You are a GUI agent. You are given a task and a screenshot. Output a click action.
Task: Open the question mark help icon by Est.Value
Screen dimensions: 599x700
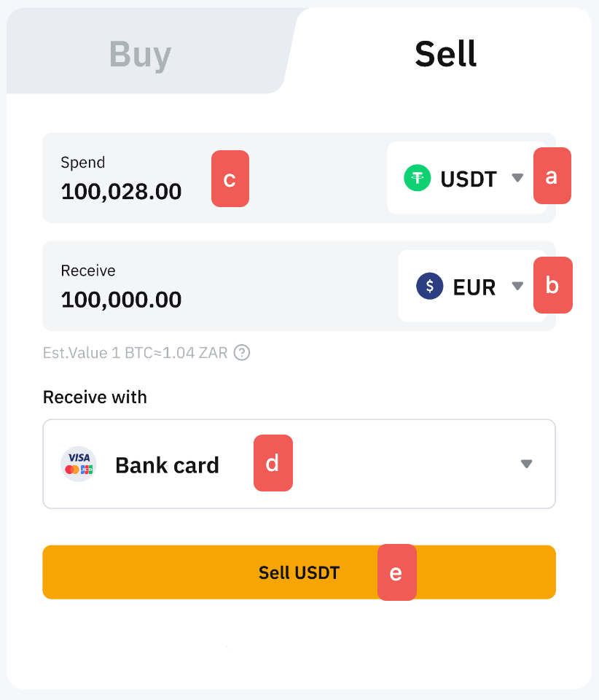pyautogui.click(x=242, y=353)
